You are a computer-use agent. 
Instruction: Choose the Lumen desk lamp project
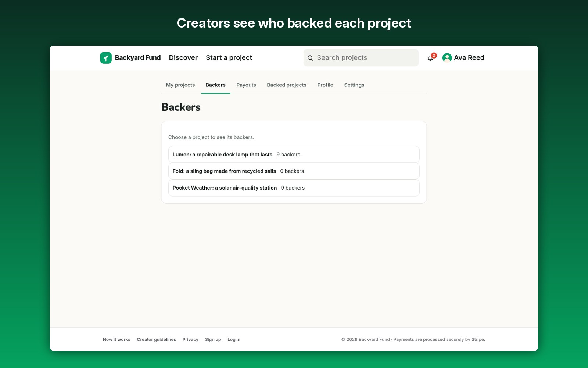coord(294,155)
